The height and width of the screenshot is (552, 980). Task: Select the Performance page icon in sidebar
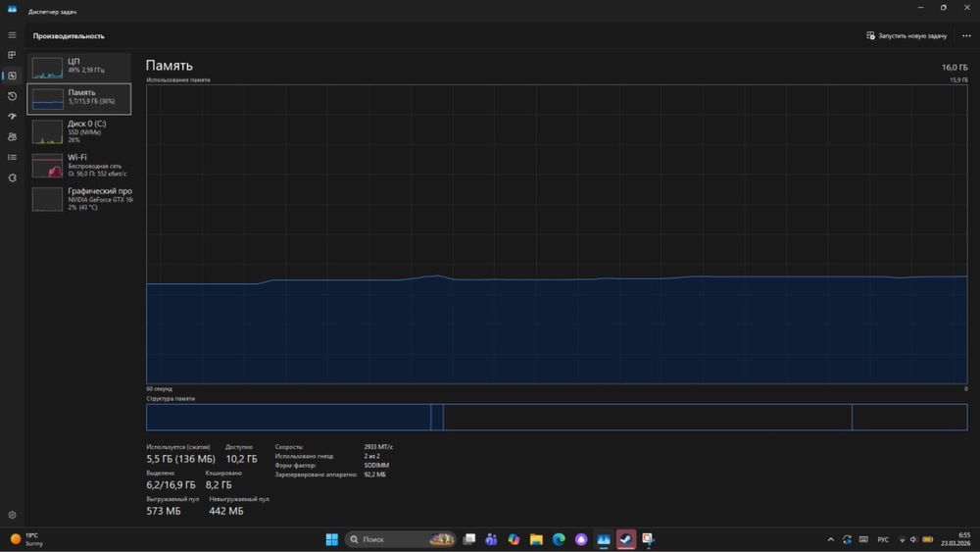[x=12, y=75]
